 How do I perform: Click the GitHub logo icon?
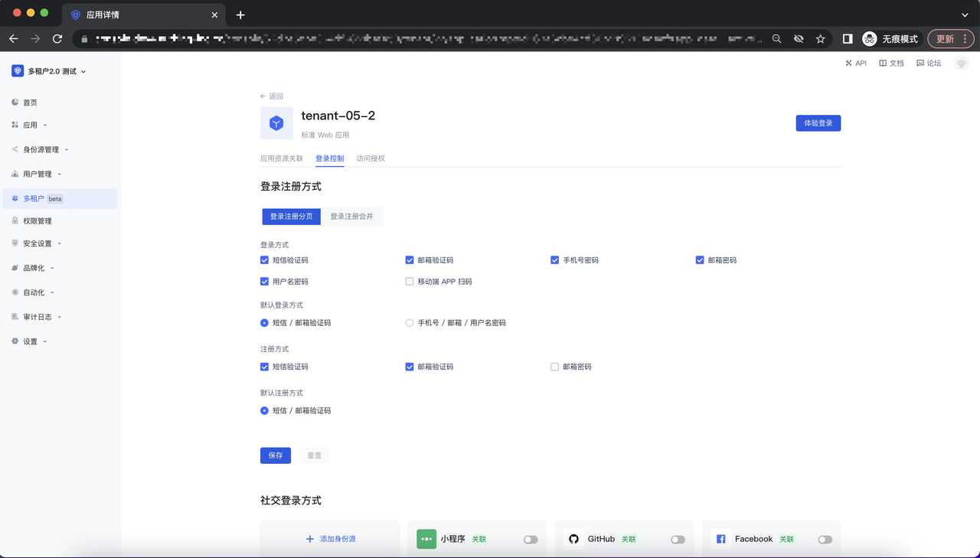(x=573, y=539)
